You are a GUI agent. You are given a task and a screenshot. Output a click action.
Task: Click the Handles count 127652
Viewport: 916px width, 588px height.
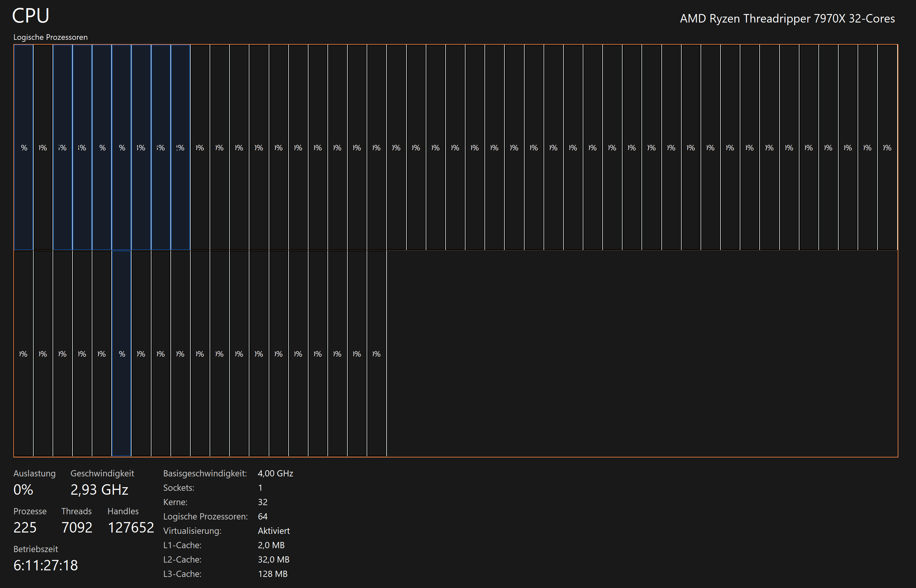point(131,528)
